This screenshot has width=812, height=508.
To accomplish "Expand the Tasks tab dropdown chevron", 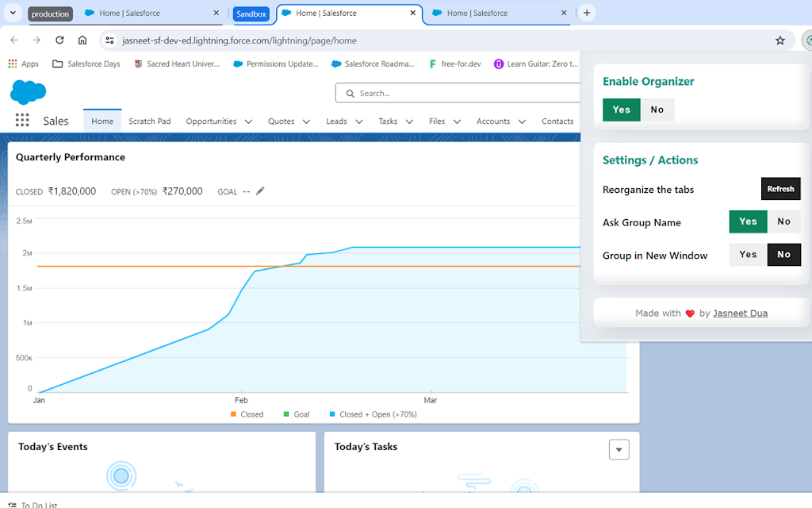I will pos(410,121).
